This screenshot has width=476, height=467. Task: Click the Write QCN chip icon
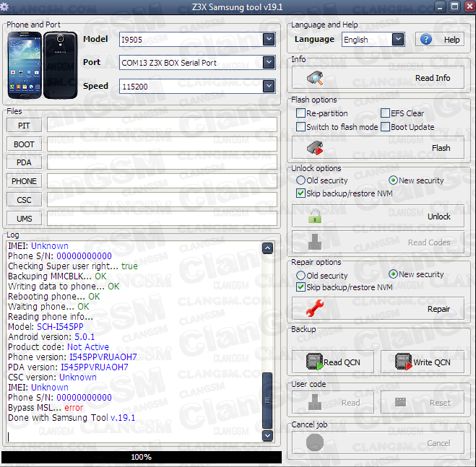pos(404,362)
